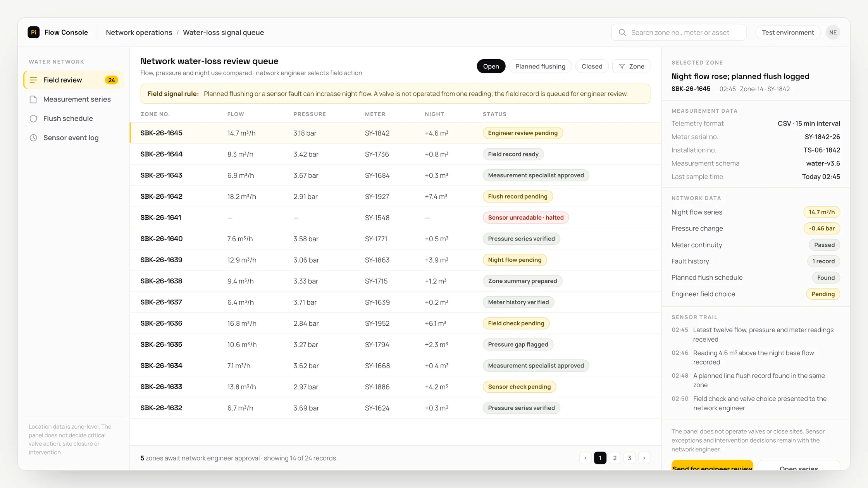Image resolution: width=868 pixels, height=488 pixels.
Task: Click the Pi Flow Console logo icon
Action: click(x=34, y=33)
